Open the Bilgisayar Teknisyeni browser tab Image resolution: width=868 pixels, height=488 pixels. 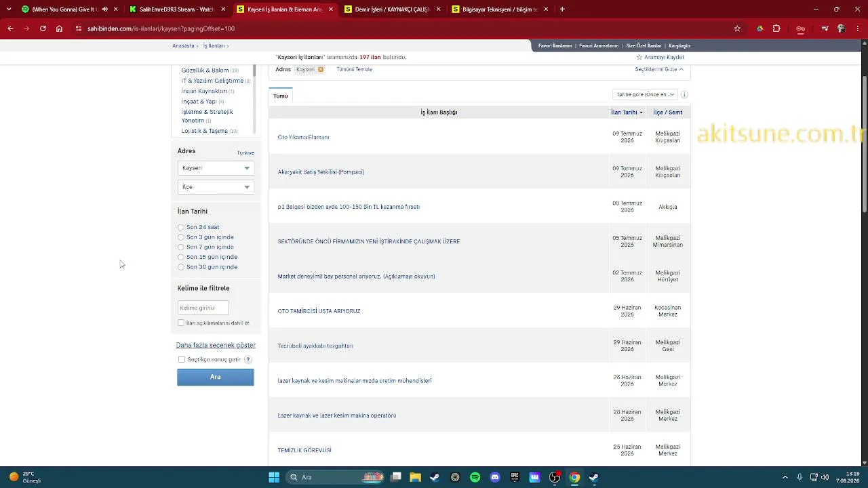point(500,9)
